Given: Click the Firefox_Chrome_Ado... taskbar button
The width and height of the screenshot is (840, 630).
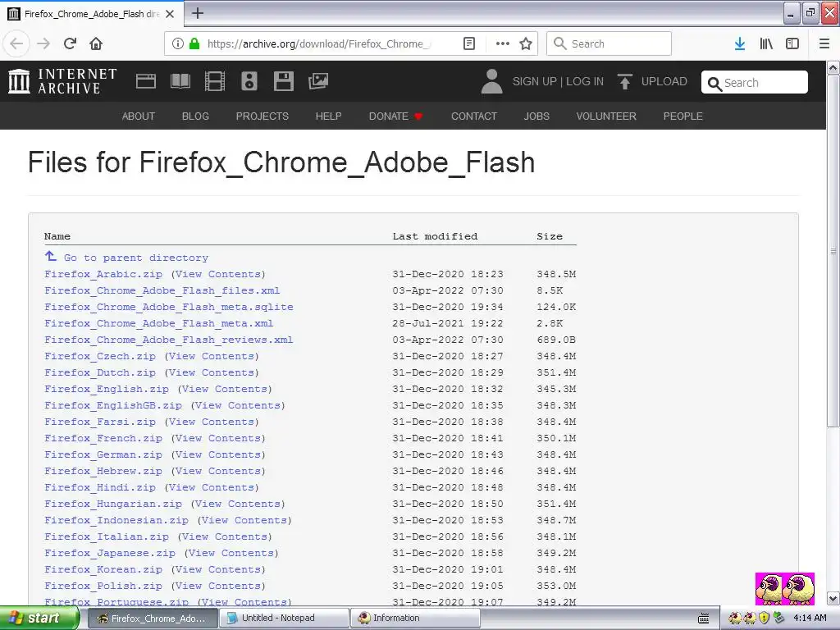Looking at the screenshot, I should [x=152, y=619].
